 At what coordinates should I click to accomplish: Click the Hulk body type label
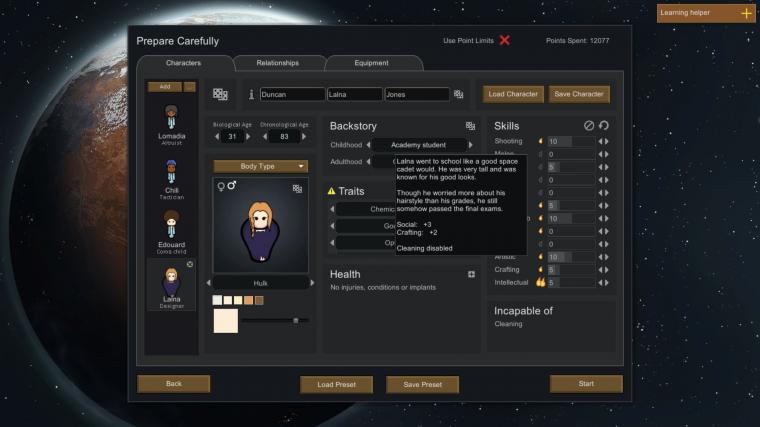260,283
